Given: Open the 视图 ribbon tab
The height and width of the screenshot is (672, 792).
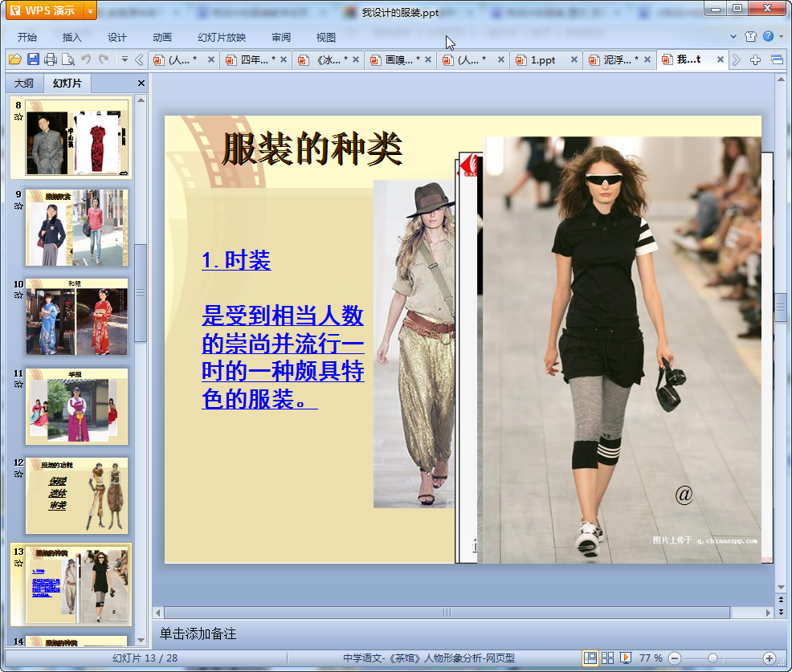Looking at the screenshot, I should [326, 38].
